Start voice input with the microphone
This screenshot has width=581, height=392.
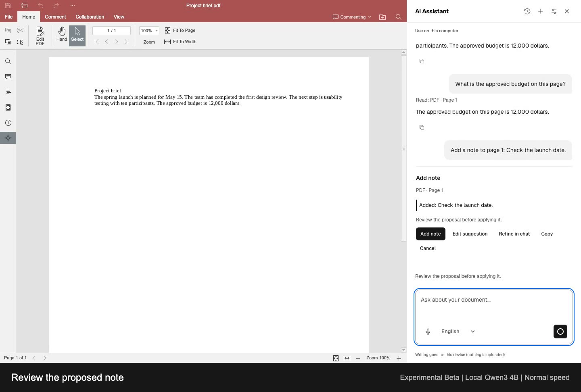pos(428,332)
